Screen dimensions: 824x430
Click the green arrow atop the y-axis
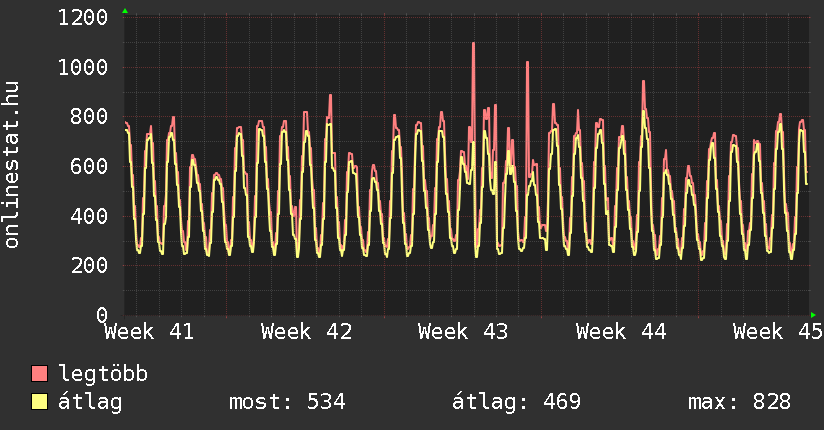124,11
